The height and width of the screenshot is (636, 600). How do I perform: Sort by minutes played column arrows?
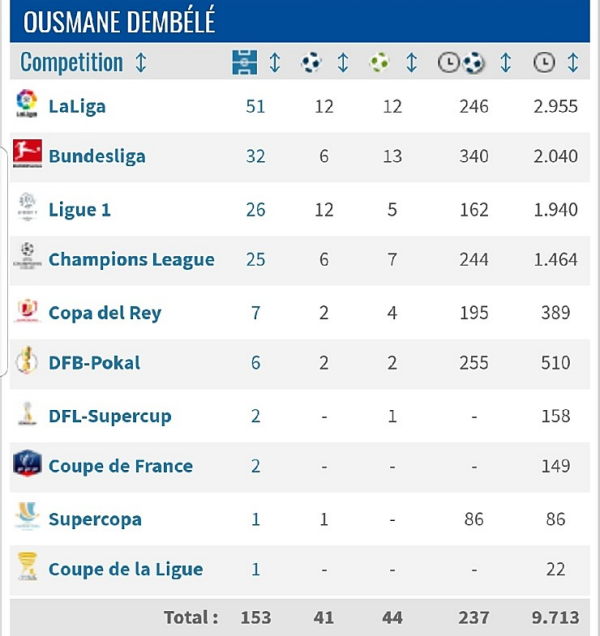(573, 63)
